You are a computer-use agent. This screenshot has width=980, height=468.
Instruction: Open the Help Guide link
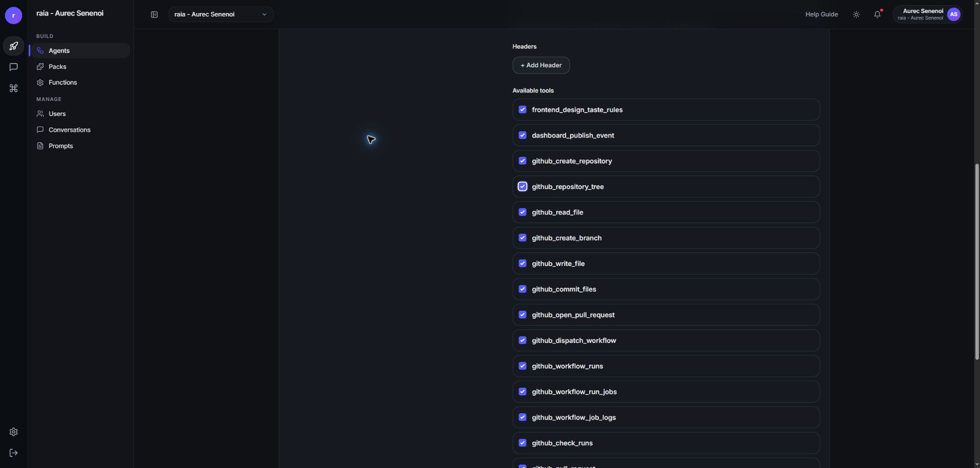[822, 14]
